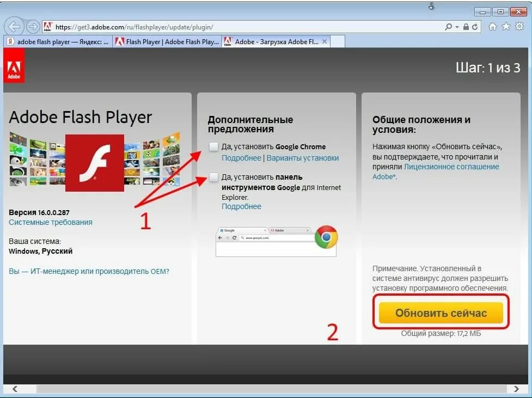Click the browser Back arrow button
The width and height of the screenshot is (532, 398).
coord(14,27)
